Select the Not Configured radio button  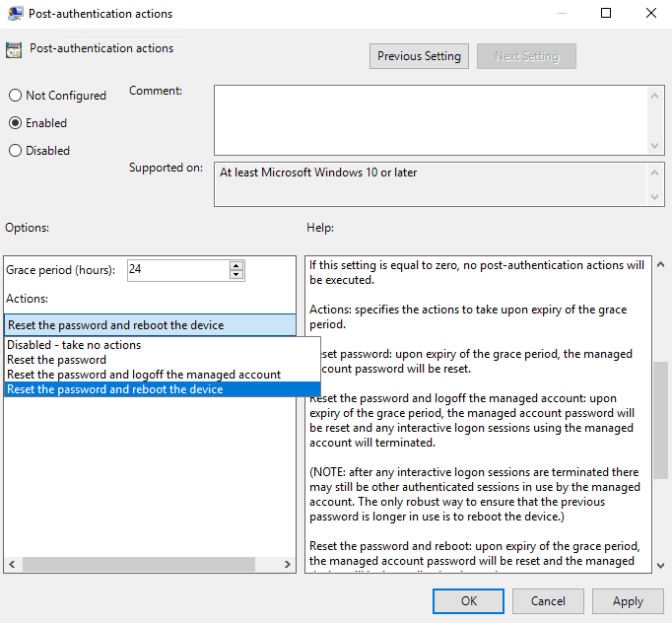(15, 96)
